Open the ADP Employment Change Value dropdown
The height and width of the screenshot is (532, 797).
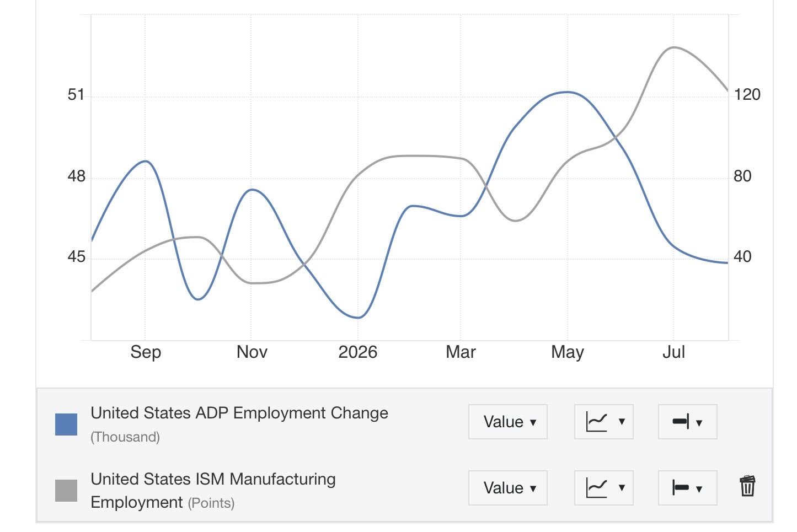508,422
